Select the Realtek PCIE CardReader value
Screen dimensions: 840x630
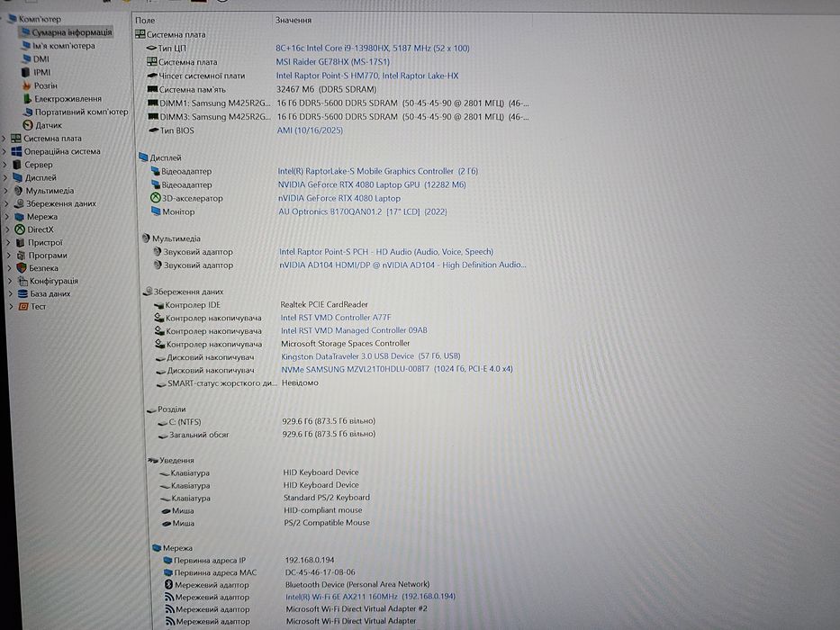pyautogui.click(x=324, y=304)
